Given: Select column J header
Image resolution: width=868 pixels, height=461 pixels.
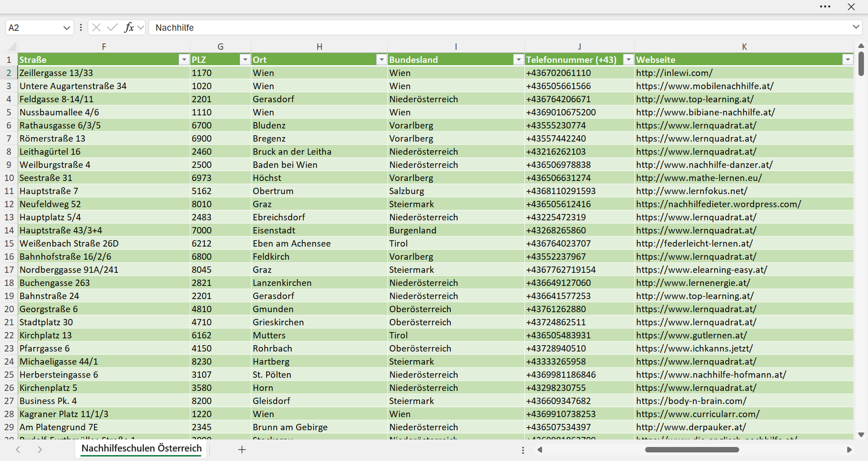Looking at the screenshot, I should [579, 47].
